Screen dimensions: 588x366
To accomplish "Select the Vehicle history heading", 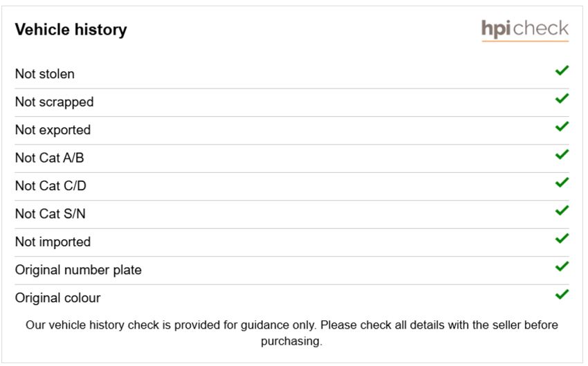I will tap(71, 30).
